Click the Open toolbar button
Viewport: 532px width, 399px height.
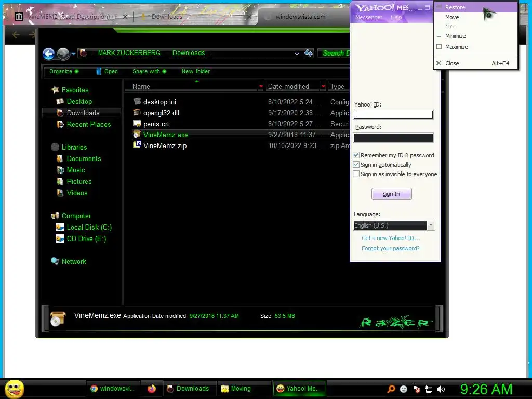tap(107, 71)
